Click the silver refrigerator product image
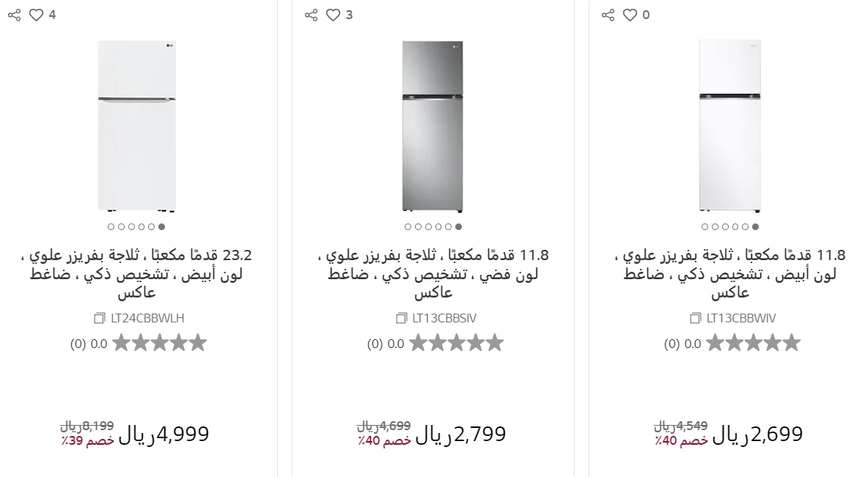This screenshot has height=477, width=868. click(x=433, y=125)
